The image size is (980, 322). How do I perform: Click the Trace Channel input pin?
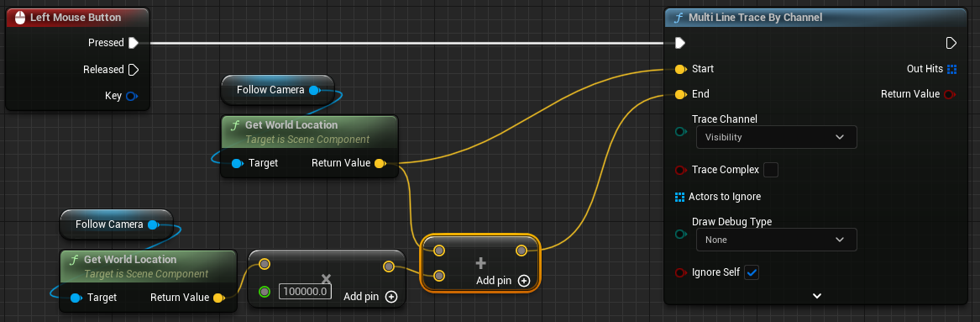(x=680, y=132)
